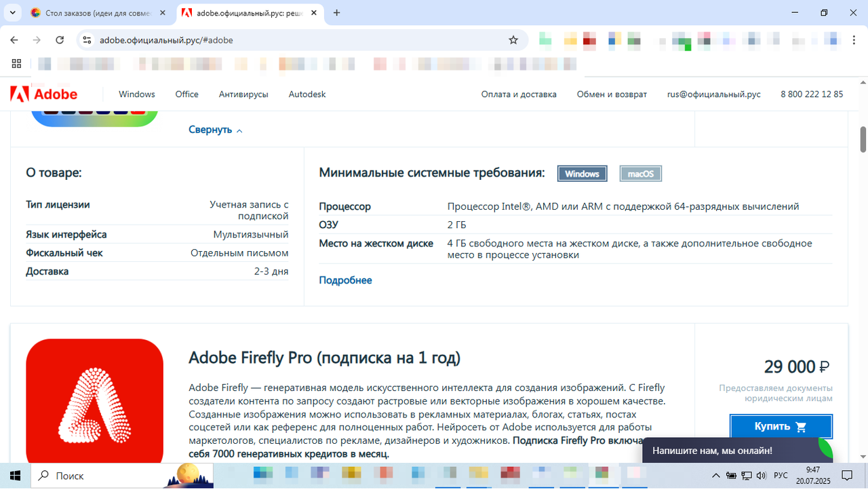Click the Adobe Firefly Pro product title

point(324,358)
